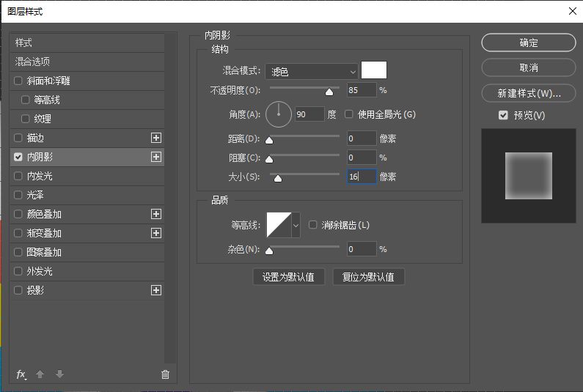Enable the 纹理 checkbox
The height and width of the screenshot is (392, 583).
click(x=25, y=119)
